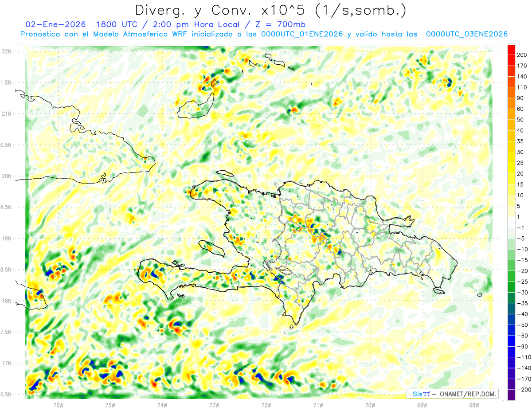Click the '200' value on the color scale
The image size is (532, 411).
[523, 55]
